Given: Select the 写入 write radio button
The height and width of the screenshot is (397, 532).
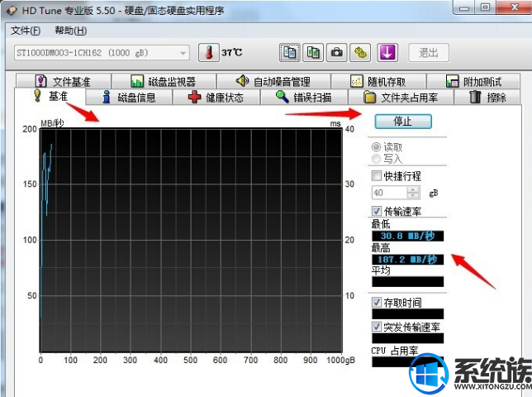Looking at the screenshot, I should (376, 159).
